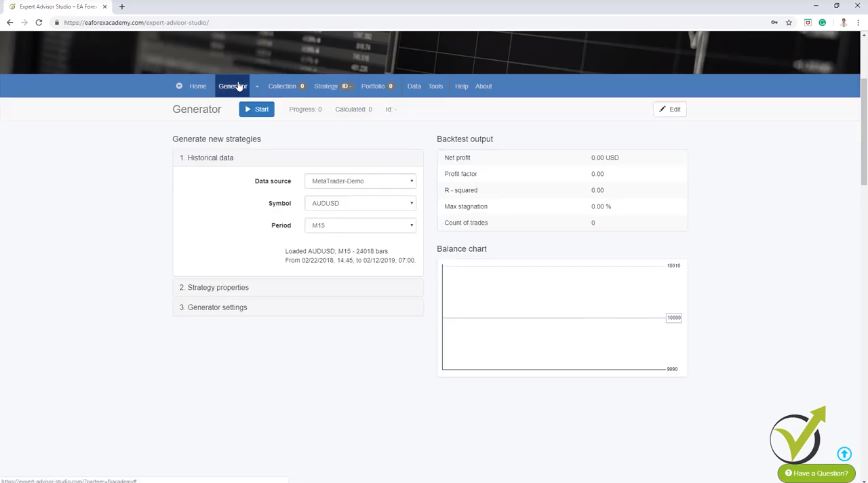Click the gear icon beside Home

[179, 86]
